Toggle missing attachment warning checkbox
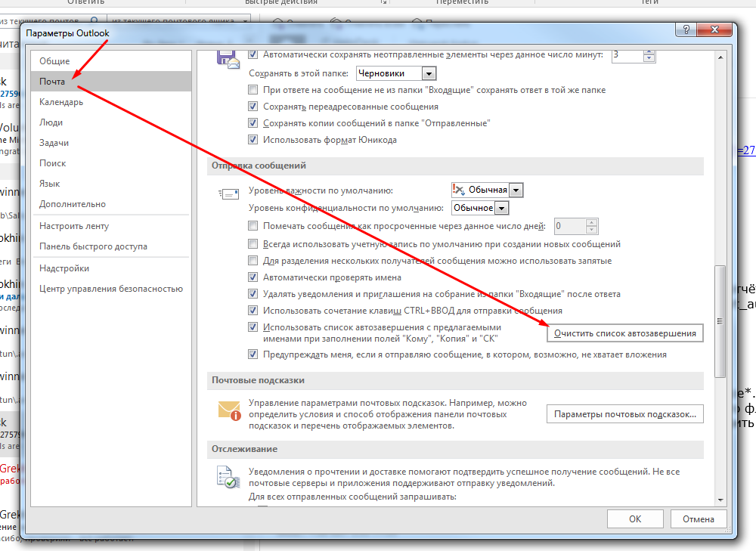Viewport: 756px width, 551px height. point(253,354)
